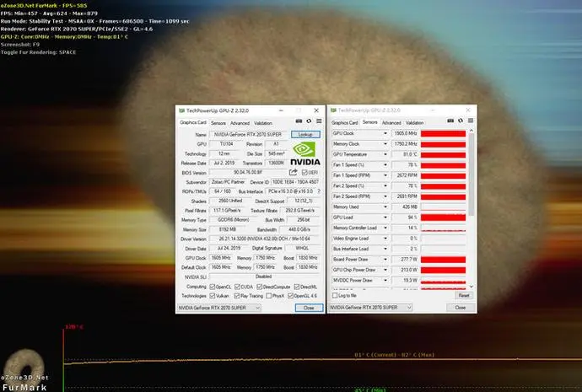The width and height of the screenshot is (582, 392).
Task: Open the GPU Load sensor dropdown arrow
Action: pyautogui.click(x=385, y=217)
